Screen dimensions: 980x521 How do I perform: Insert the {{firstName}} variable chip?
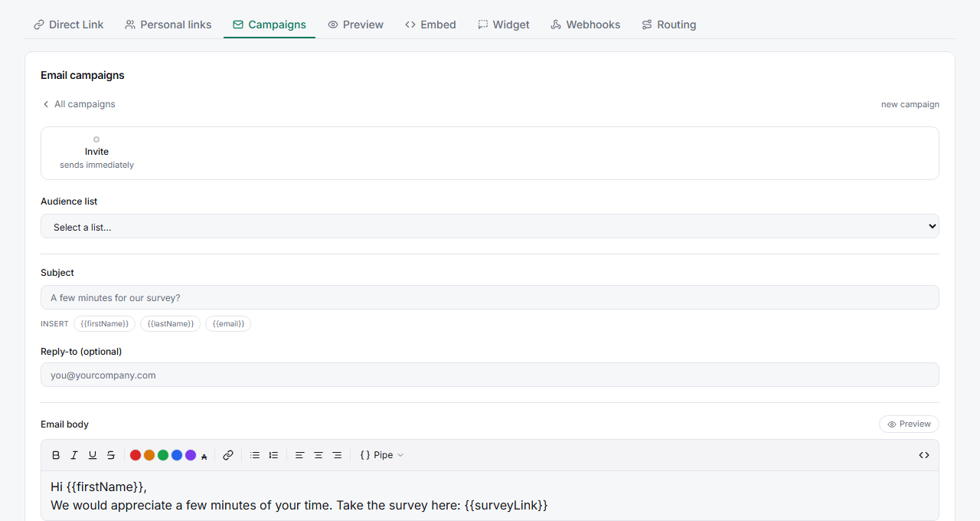pyautogui.click(x=105, y=324)
